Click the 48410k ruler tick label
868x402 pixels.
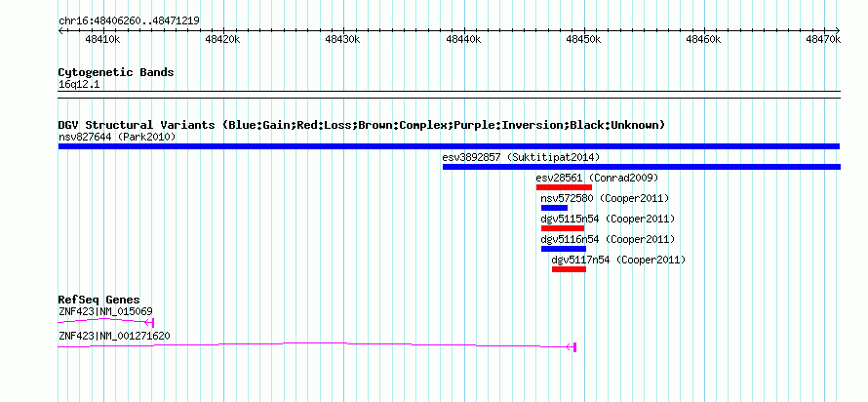[x=102, y=39]
